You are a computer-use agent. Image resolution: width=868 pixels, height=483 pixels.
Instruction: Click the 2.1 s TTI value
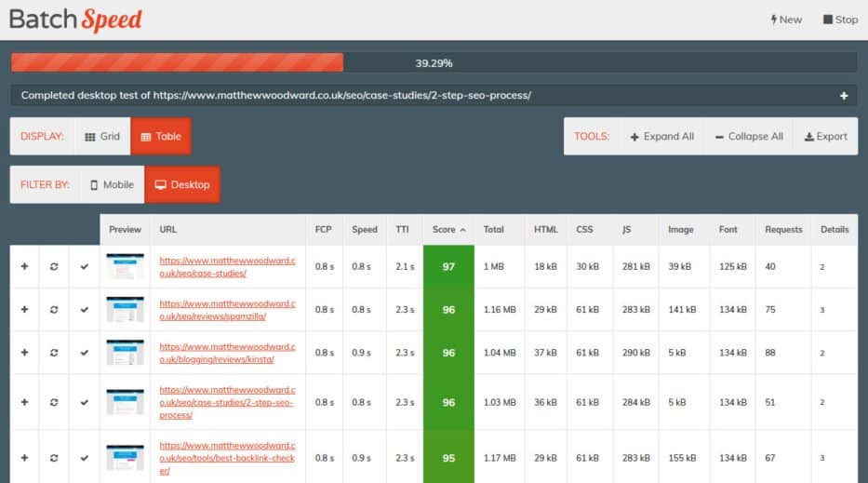405,266
